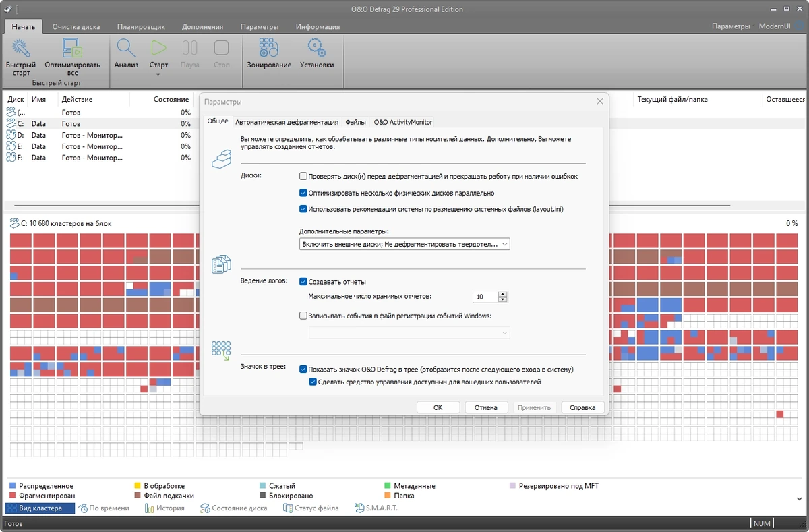Expand the Старт dropdown arrow
The image size is (809, 532).
click(x=158, y=74)
